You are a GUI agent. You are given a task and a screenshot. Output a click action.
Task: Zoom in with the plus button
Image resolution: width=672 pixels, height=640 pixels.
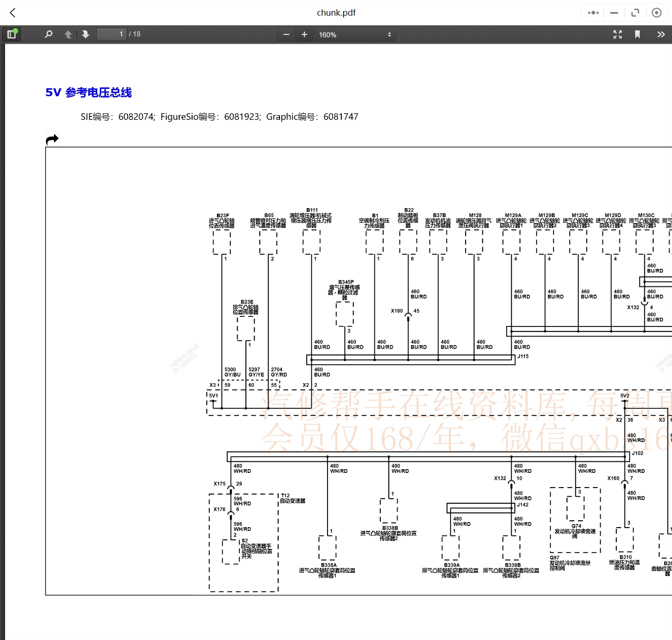pos(304,35)
